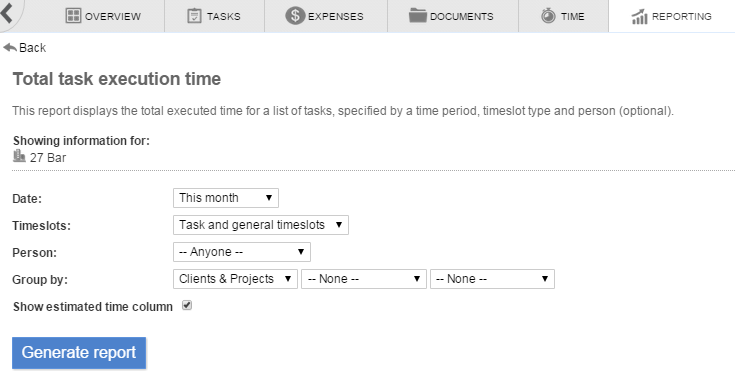Click the Reporting bar chart icon
735x383 pixels.
click(639, 16)
